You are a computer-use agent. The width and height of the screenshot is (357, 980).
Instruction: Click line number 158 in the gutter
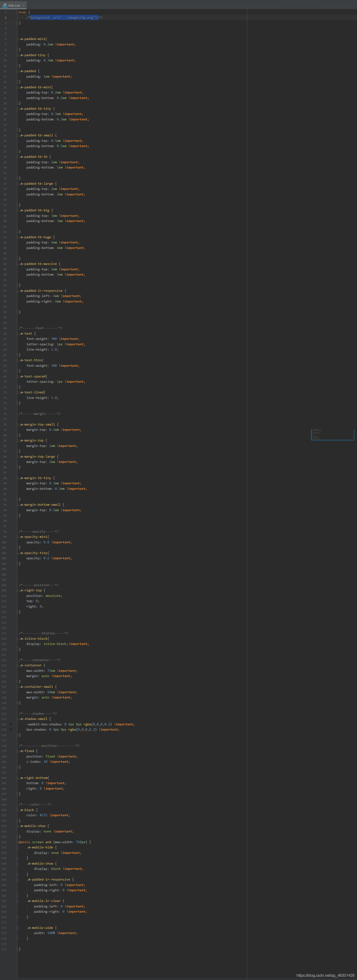click(4, 852)
